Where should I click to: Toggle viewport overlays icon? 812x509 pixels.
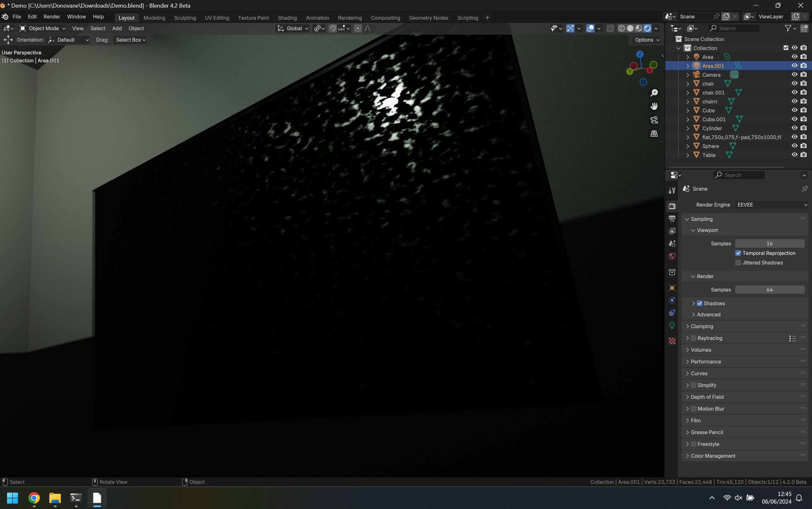(590, 29)
